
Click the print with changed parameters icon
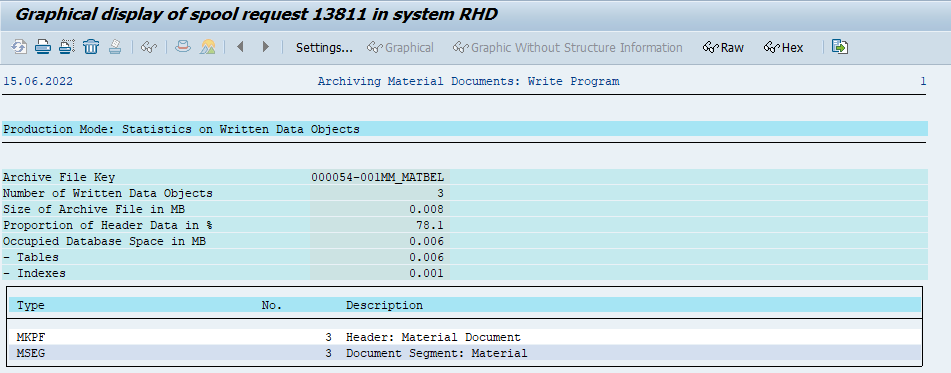click(67, 47)
